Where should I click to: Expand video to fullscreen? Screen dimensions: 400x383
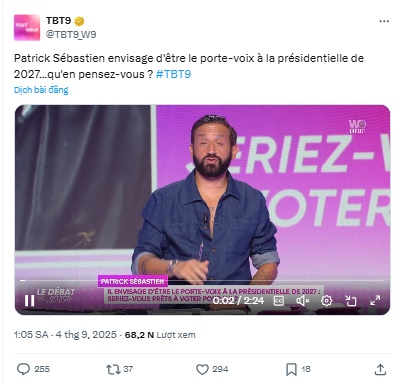point(375,301)
